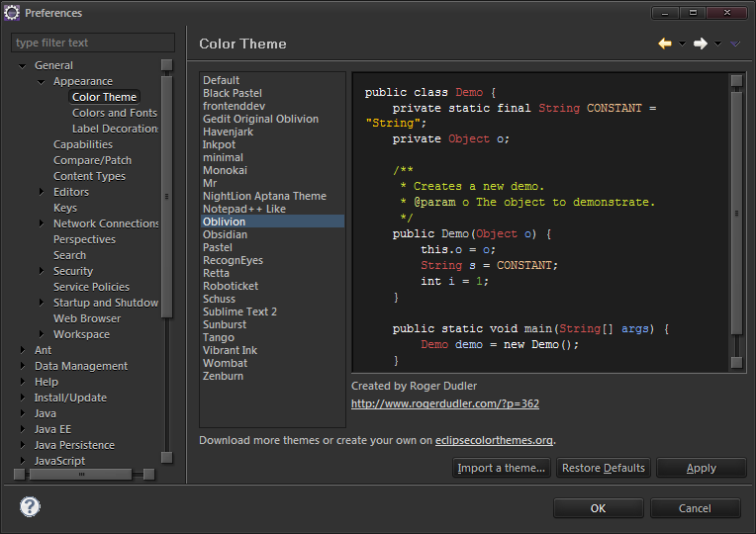Expand the Security tree node

42,271
